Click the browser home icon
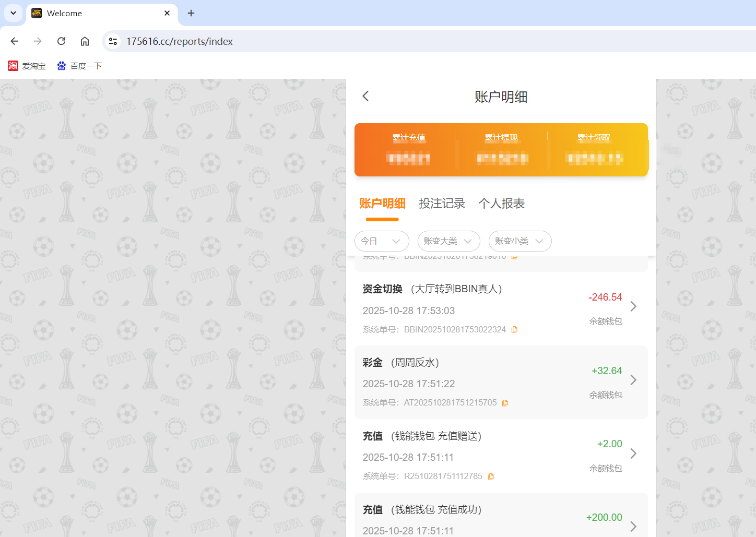The width and height of the screenshot is (756, 537). point(85,41)
